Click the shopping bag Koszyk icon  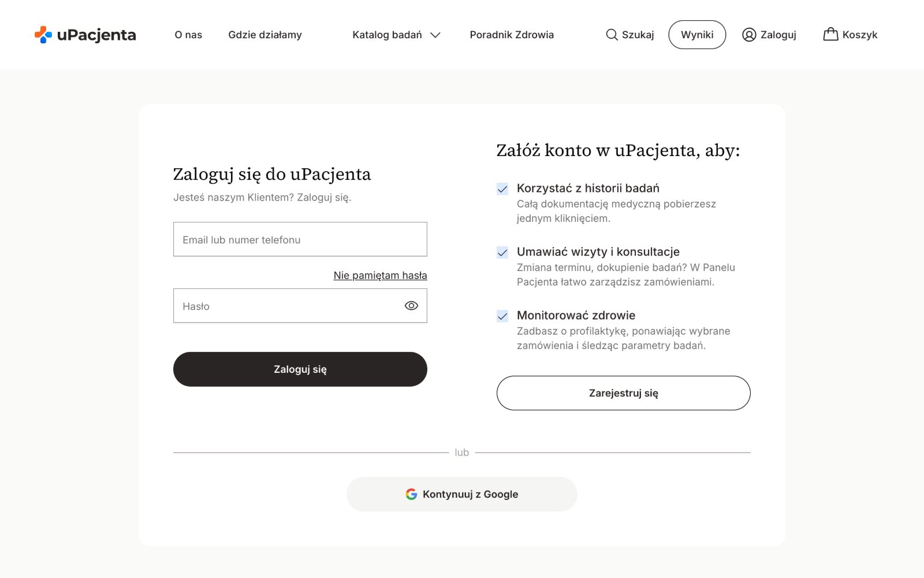coord(830,34)
